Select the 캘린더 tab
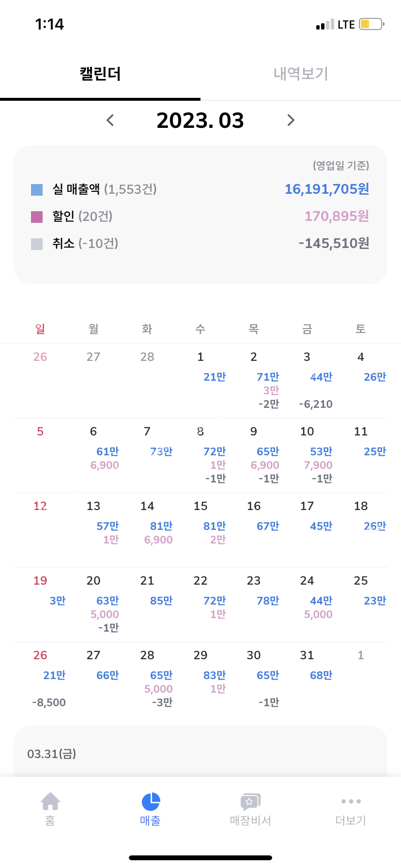Image resolution: width=401 pixels, height=868 pixels. pyautogui.click(x=100, y=74)
